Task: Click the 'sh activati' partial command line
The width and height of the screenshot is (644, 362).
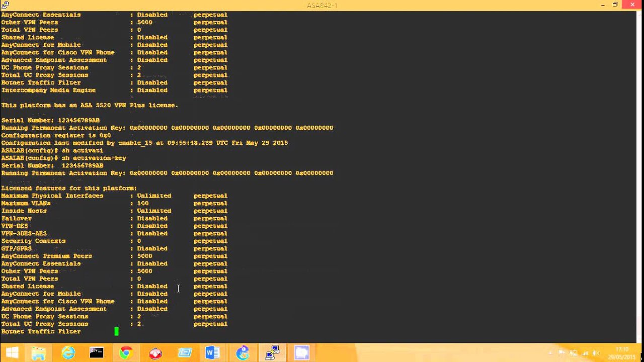Action: pos(52,150)
